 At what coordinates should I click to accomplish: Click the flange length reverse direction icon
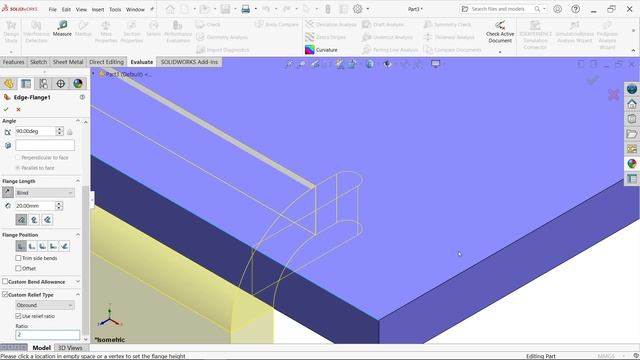(8, 192)
